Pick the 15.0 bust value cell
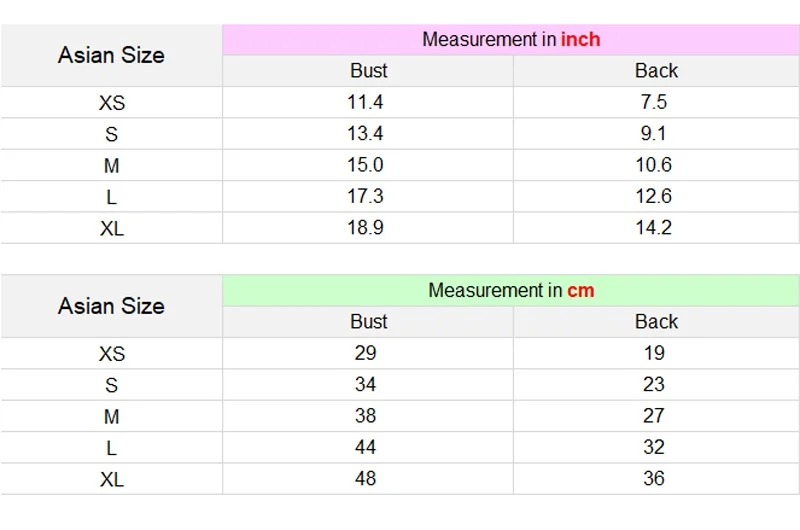 [x=365, y=165]
